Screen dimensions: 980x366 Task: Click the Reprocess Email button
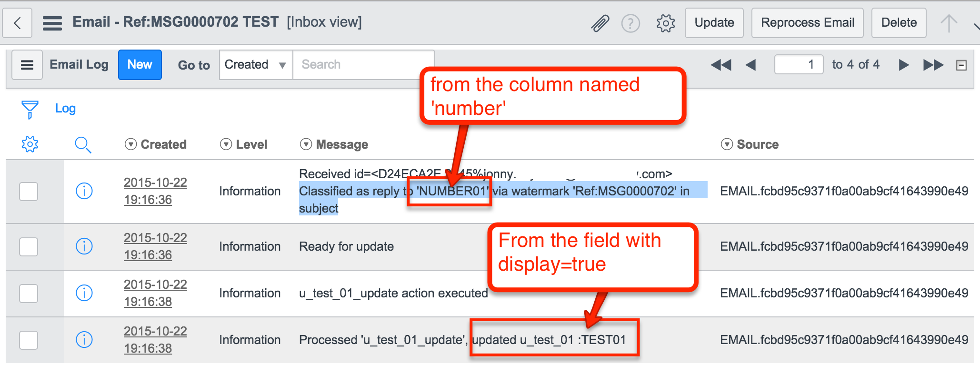(807, 23)
